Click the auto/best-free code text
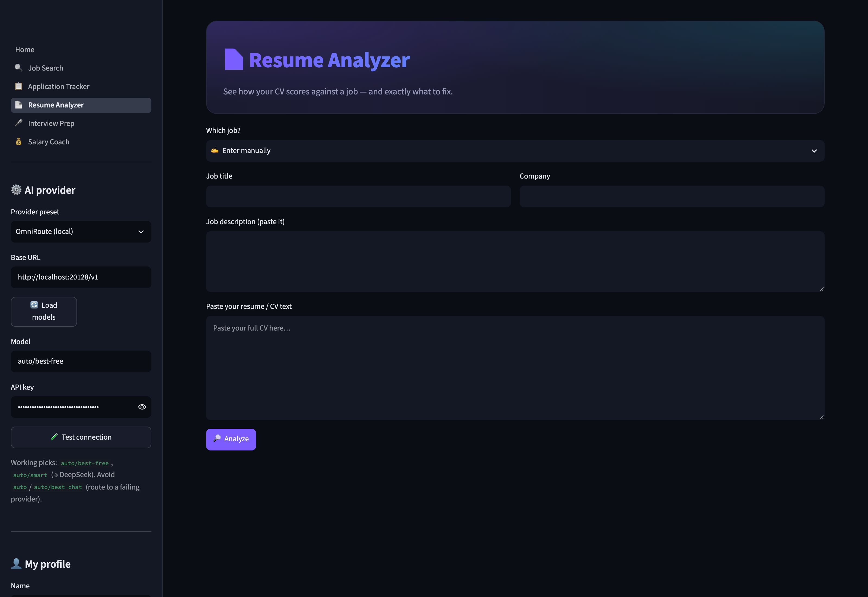 coord(85,463)
